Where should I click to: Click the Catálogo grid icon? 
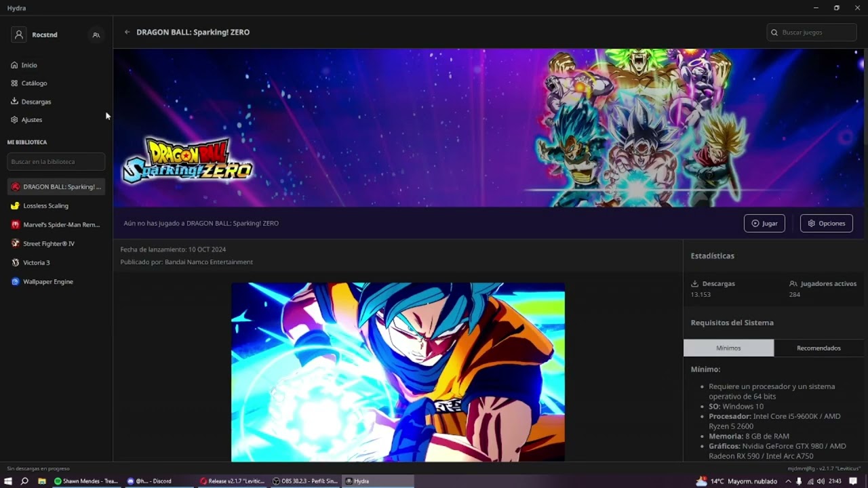coord(14,83)
